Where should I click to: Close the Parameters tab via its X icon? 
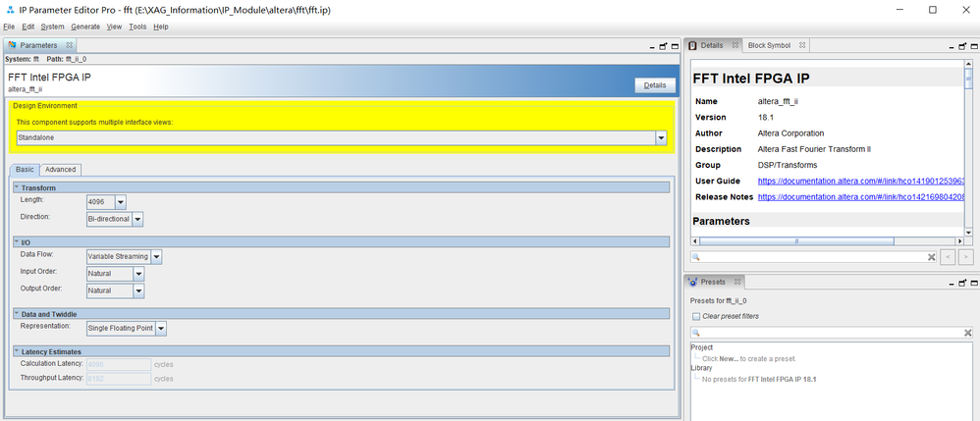70,45
